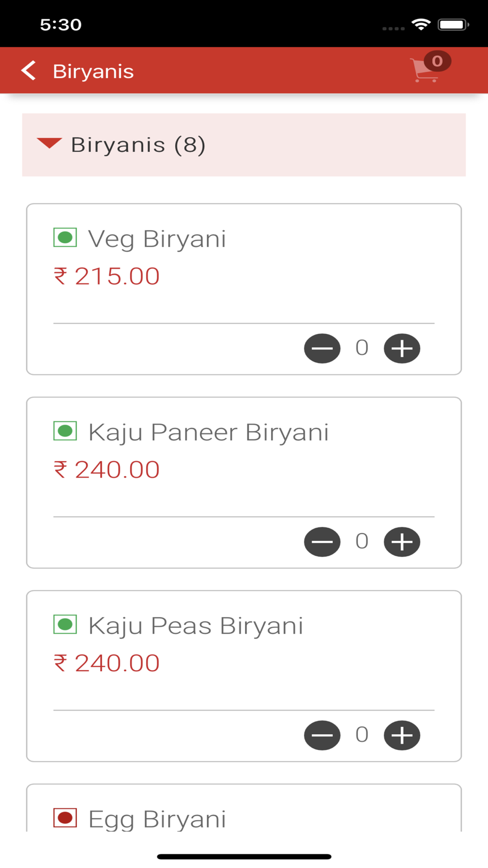
Task: Select the Kaju Paneer Biryani title
Action: pyautogui.click(x=208, y=433)
